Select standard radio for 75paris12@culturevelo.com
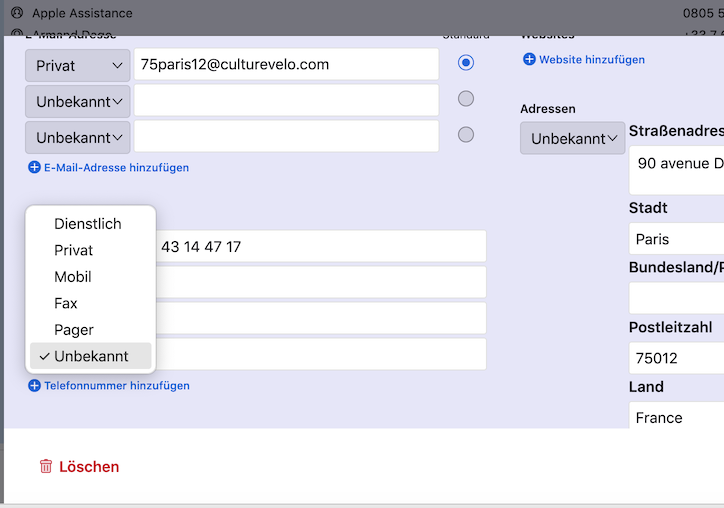Viewport: 724px width, 508px height. (x=465, y=62)
